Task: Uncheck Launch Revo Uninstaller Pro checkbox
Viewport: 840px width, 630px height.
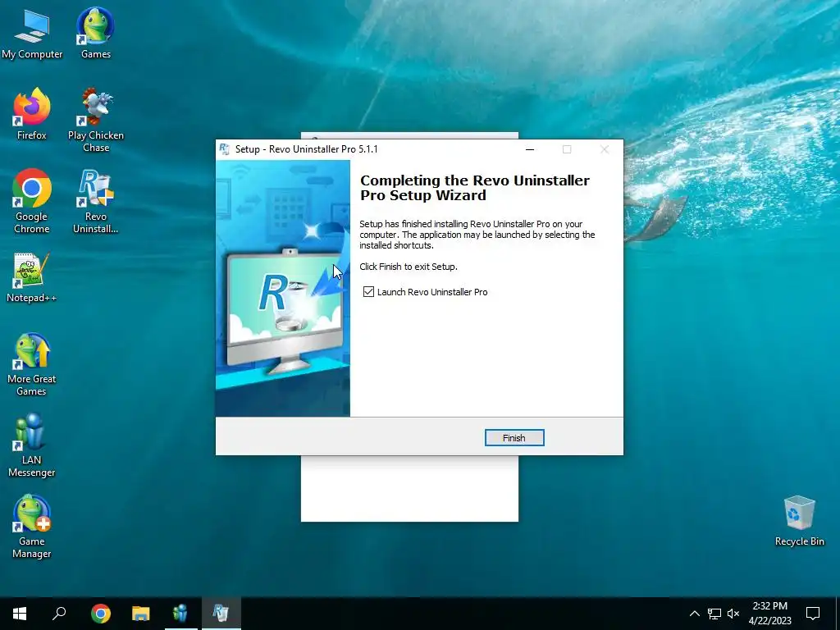Action: click(368, 291)
